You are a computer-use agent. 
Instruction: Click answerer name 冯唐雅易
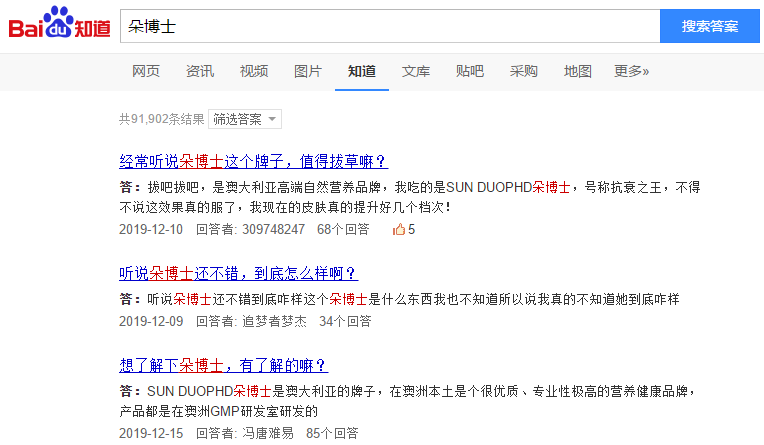pyautogui.click(x=268, y=433)
